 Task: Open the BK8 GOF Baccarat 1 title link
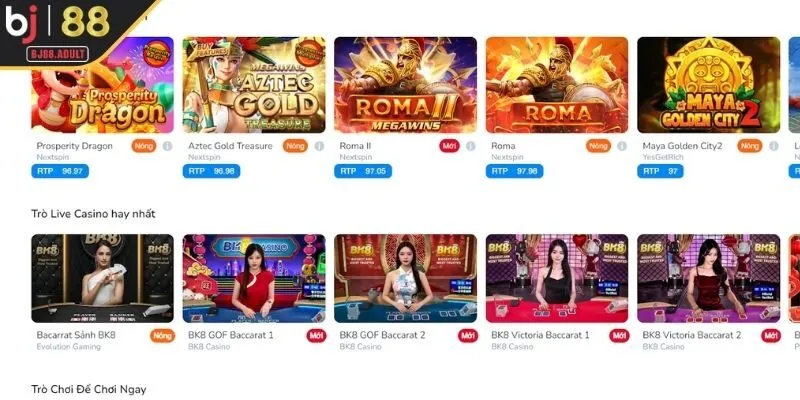point(231,335)
